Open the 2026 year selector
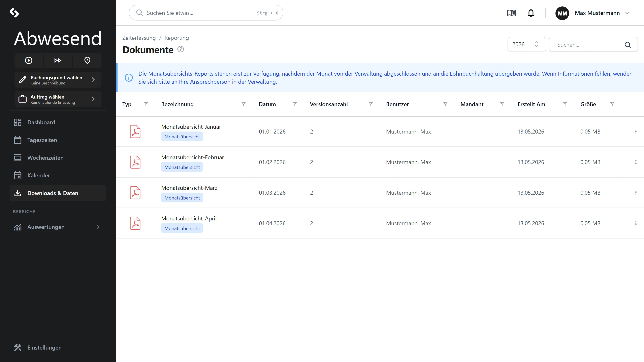Viewport: 644px width, 362px height. 526,44
